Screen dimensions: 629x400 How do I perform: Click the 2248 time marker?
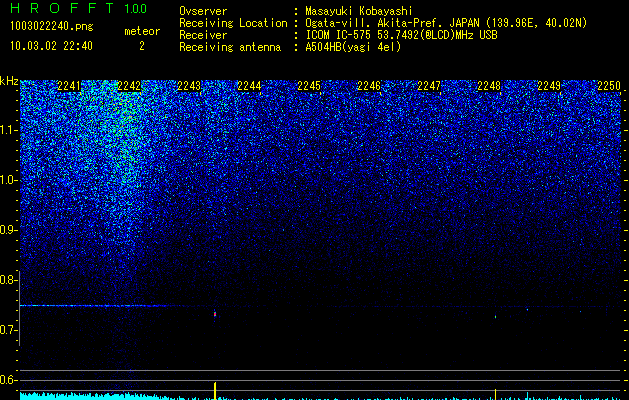click(489, 86)
